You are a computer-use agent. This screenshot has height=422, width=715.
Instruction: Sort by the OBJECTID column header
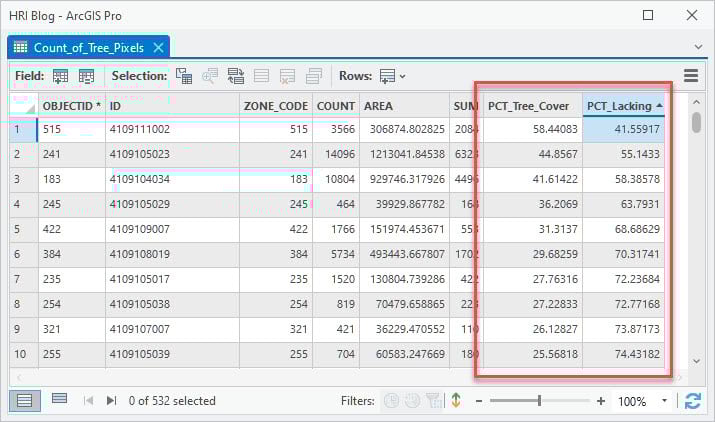click(72, 106)
